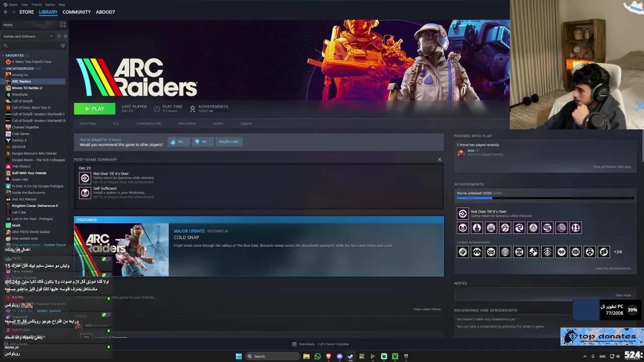Click the green PLAY button
Viewport: 644px width, 362px height.
point(95,109)
